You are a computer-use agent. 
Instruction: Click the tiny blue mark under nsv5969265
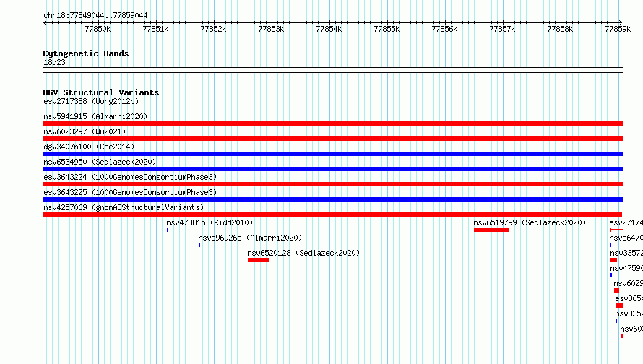coord(199,245)
